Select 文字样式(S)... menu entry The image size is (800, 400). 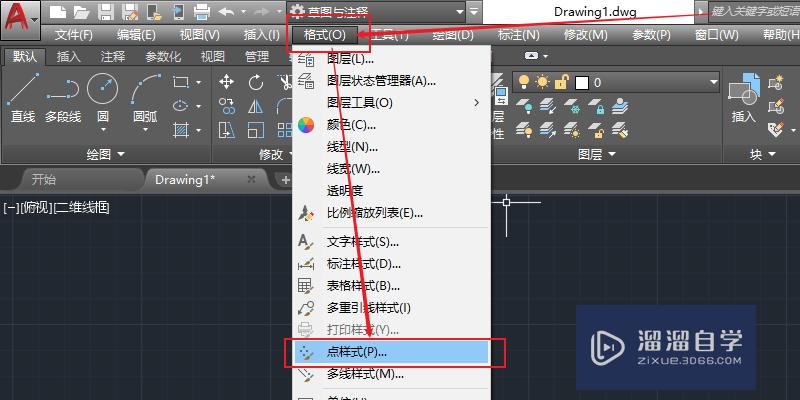tap(391, 242)
